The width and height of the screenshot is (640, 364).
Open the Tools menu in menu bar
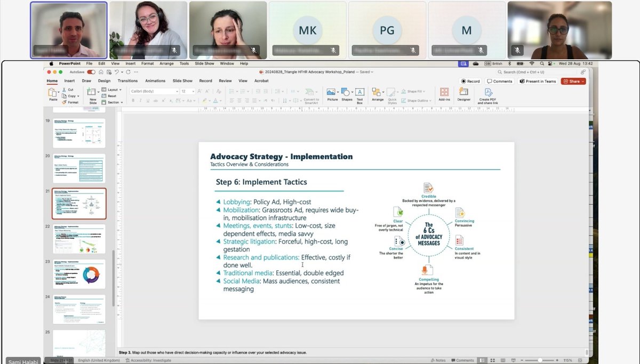coord(184,63)
